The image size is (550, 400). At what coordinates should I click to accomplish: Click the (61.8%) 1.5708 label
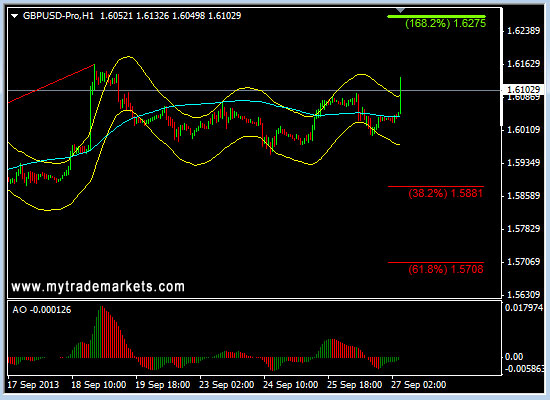click(x=445, y=269)
